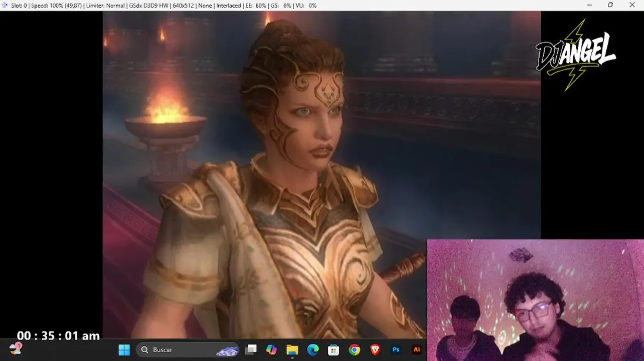Screen dimensions: 644x361
Task: Restore down the emulator window
Action: point(610,5)
